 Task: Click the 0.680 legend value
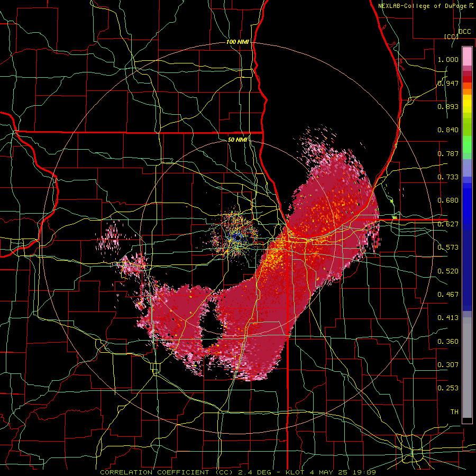(x=448, y=200)
